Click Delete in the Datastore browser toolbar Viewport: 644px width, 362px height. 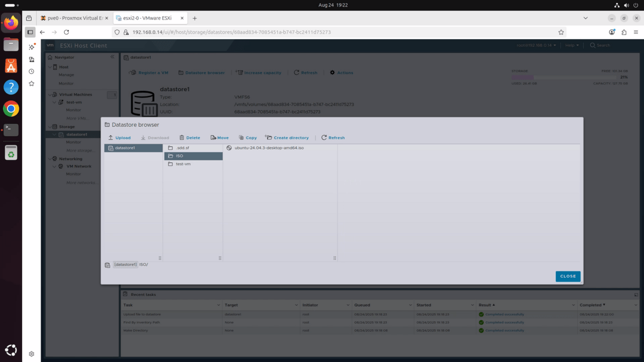[x=190, y=138]
